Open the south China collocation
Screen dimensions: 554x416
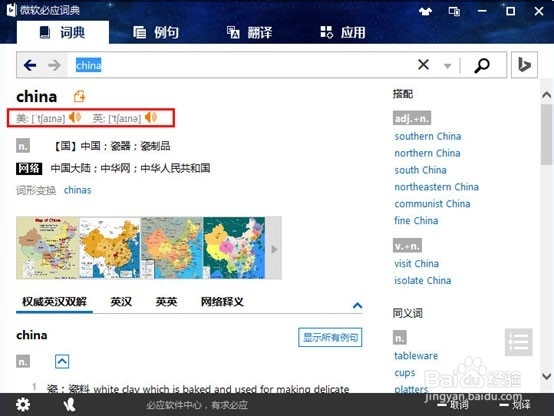tap(420, 170)
